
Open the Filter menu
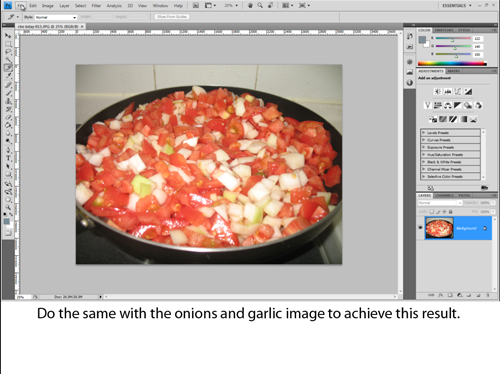[x=96, y=6]
